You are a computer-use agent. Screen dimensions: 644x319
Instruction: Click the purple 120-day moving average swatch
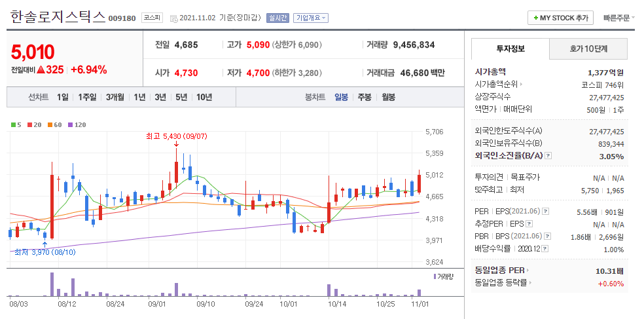coord(70,125)
